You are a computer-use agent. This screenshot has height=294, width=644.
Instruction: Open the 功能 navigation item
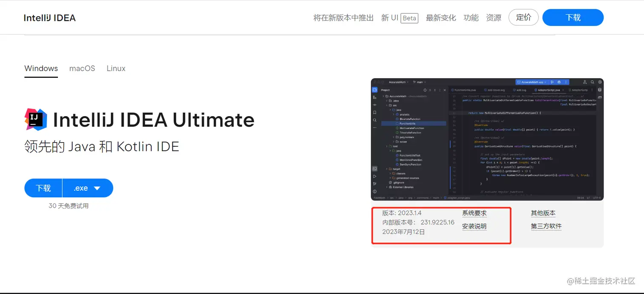tap(471, 18)
